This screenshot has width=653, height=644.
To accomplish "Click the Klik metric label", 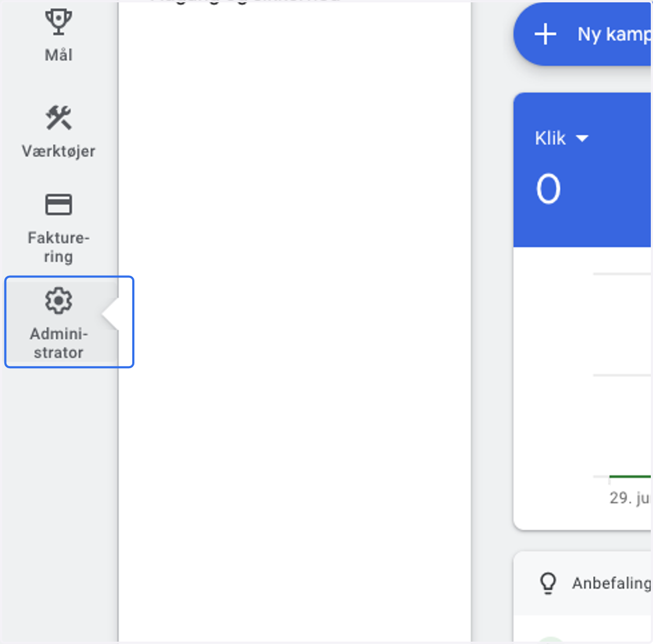I will click(551, 138).
